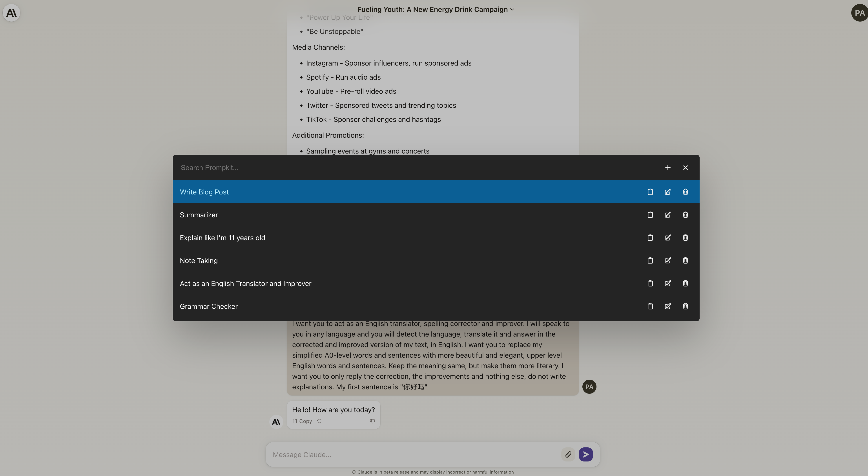Choose Explain like I'm 11 years old
Image resolution: width=868 pixels, height=476 pixels.
point(436,238)
